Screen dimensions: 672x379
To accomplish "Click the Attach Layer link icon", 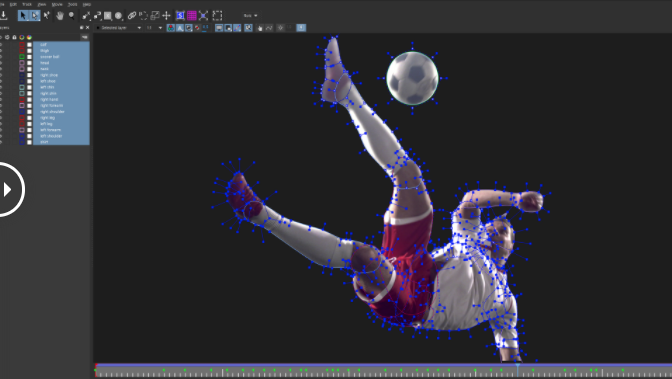I will [132, 16].
